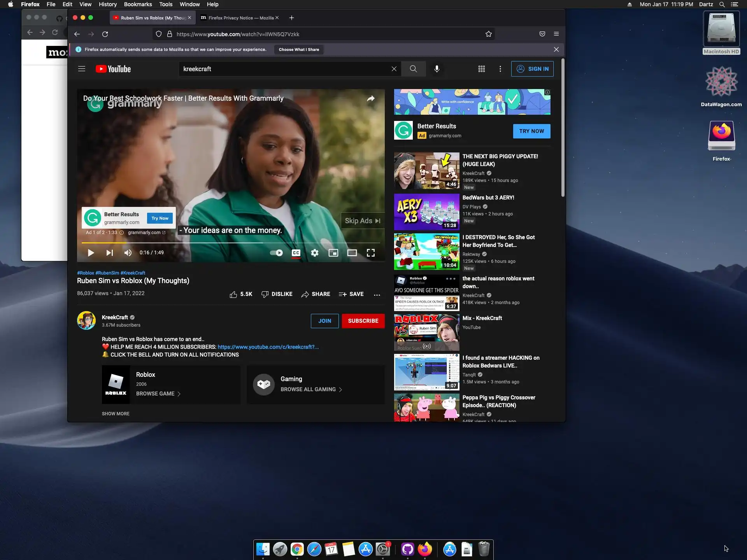Click the YouTube voice search microphone icon
This screenshot has width=747, height=560.
(437, 69)
